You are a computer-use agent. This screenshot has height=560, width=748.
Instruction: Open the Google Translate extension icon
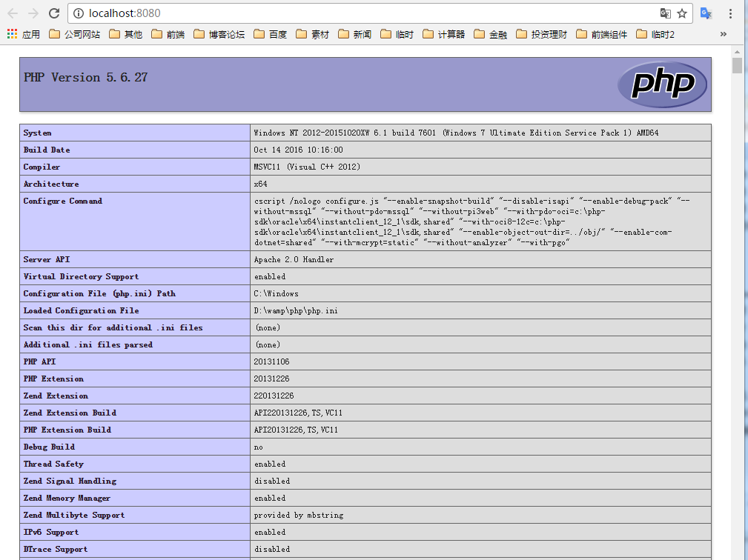tap(706, 13)
